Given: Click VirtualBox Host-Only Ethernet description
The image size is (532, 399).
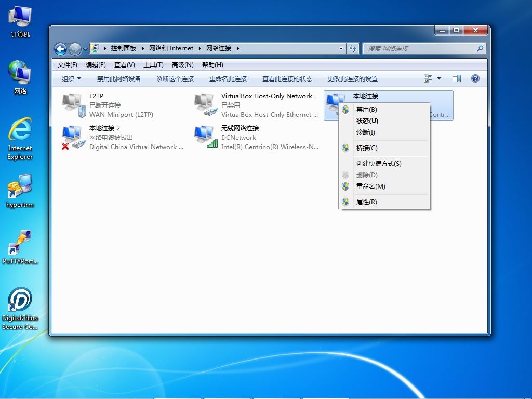Looking at the screenshot, I should point(270,115).
